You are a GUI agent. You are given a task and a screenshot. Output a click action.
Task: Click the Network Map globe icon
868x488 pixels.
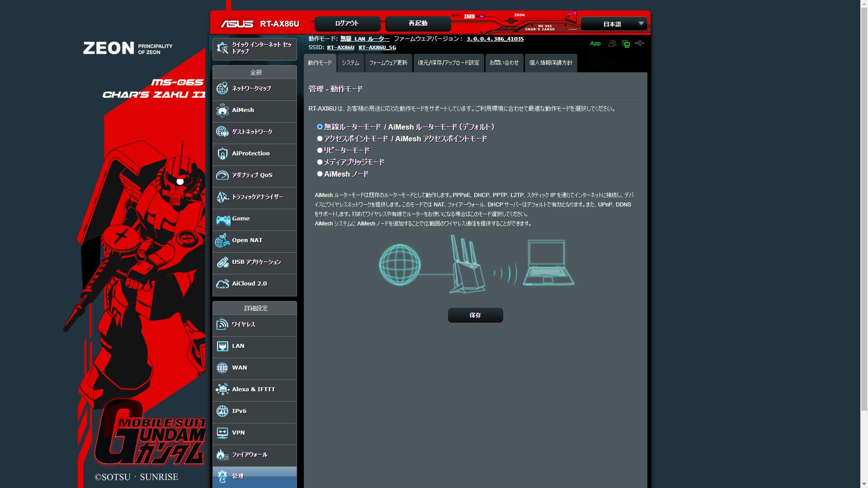pyautogui.click(x=222, y=89)
